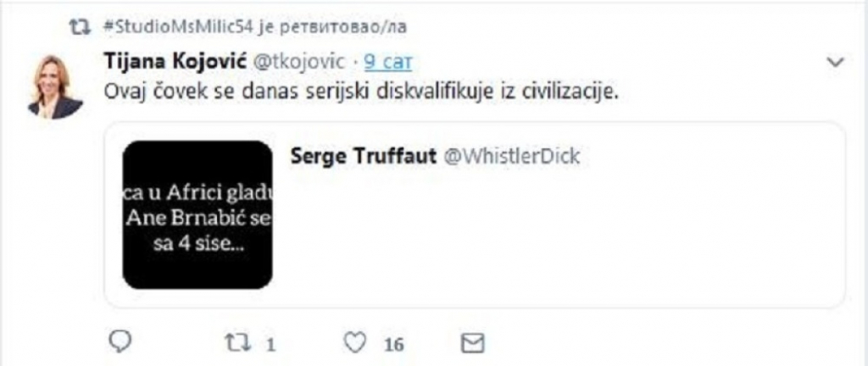
Task: Expand the tweet options chevron menu
Action: [x=835, y=63]
